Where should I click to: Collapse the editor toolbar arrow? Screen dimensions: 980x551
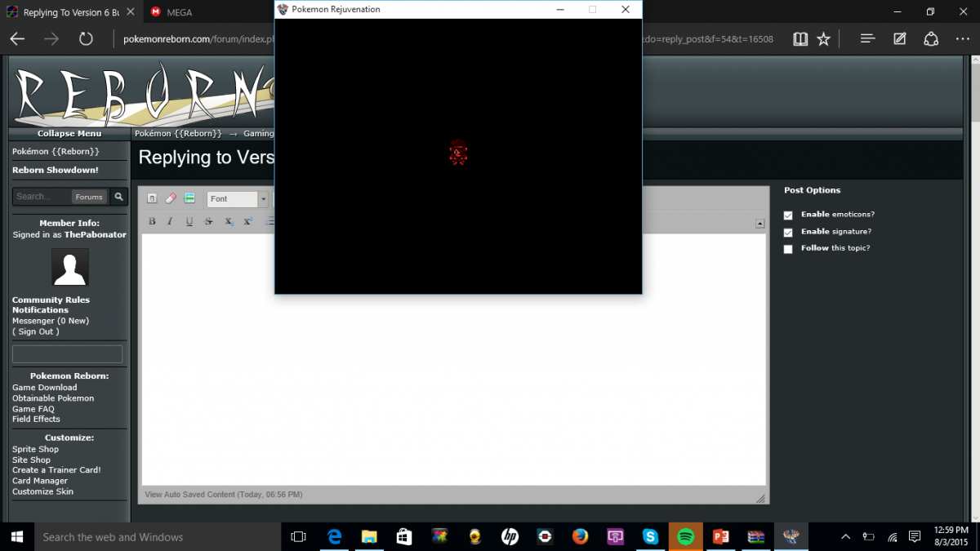[759, 223]
